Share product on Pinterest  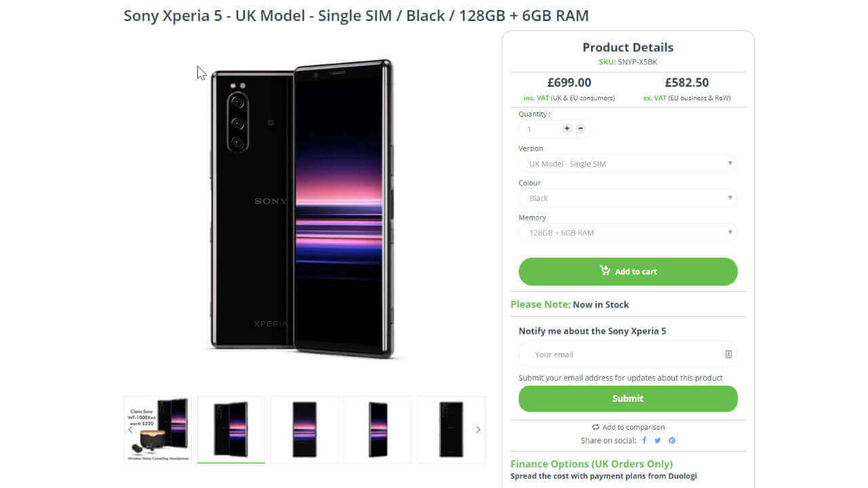[x=672, y=441]
